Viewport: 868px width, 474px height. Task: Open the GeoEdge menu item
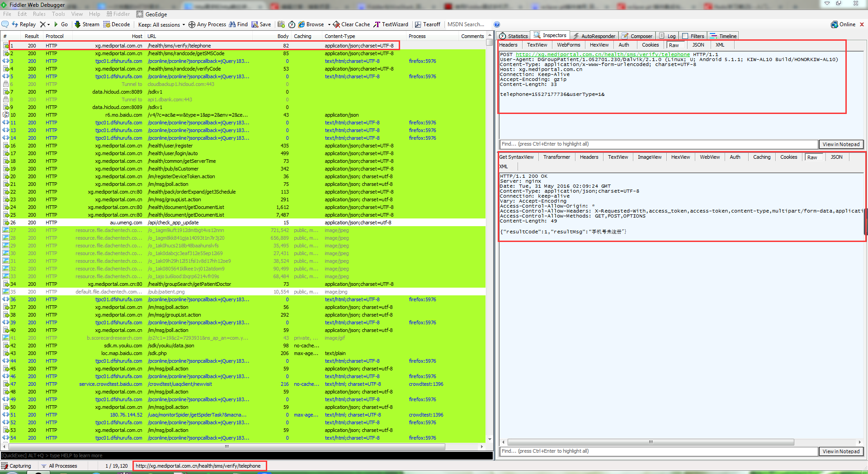(152, 14)
